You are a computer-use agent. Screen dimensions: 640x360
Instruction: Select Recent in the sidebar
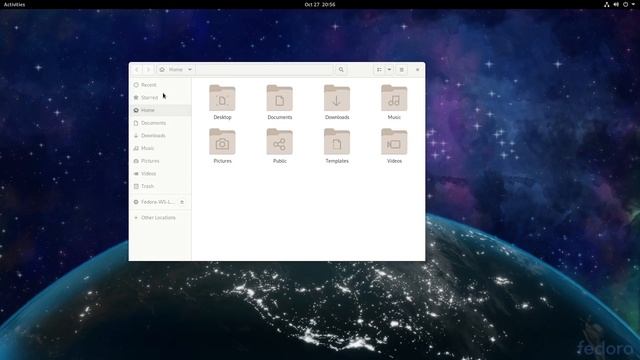[160, 85]
